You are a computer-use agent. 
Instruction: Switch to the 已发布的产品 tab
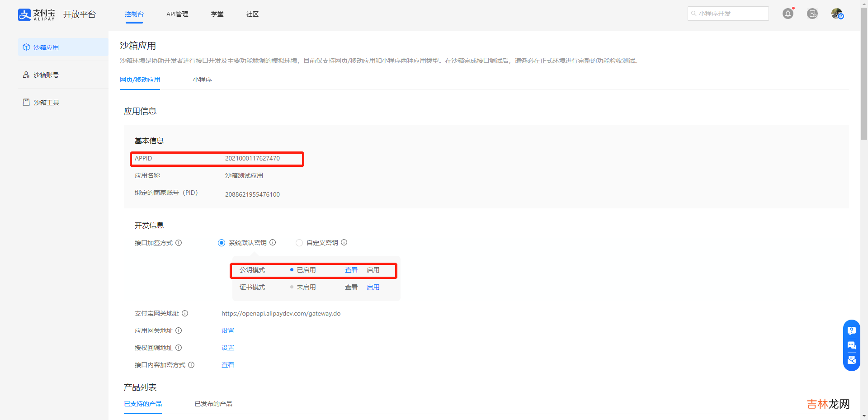[x=213, y=404]
